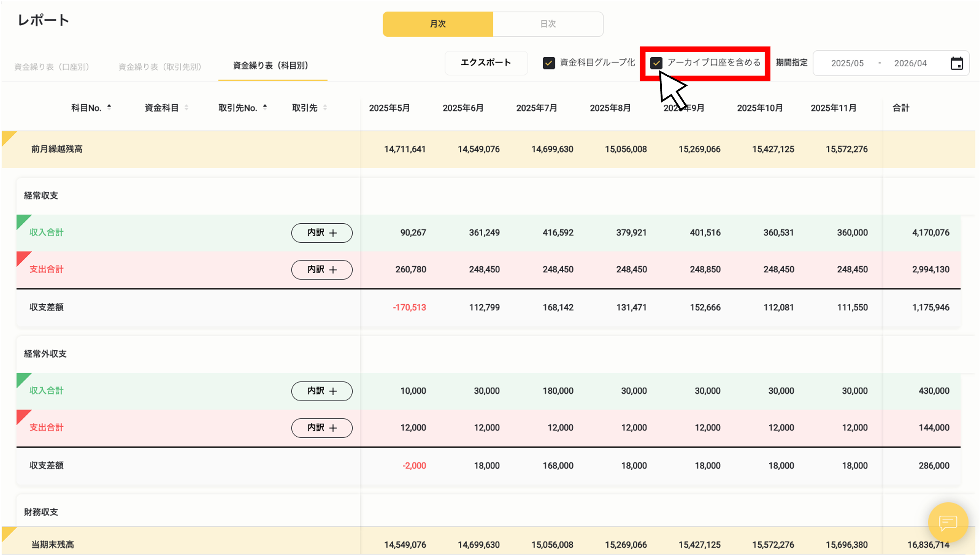
Task: Open the chat support bubble icon
Action: click(x=948, y=523)
